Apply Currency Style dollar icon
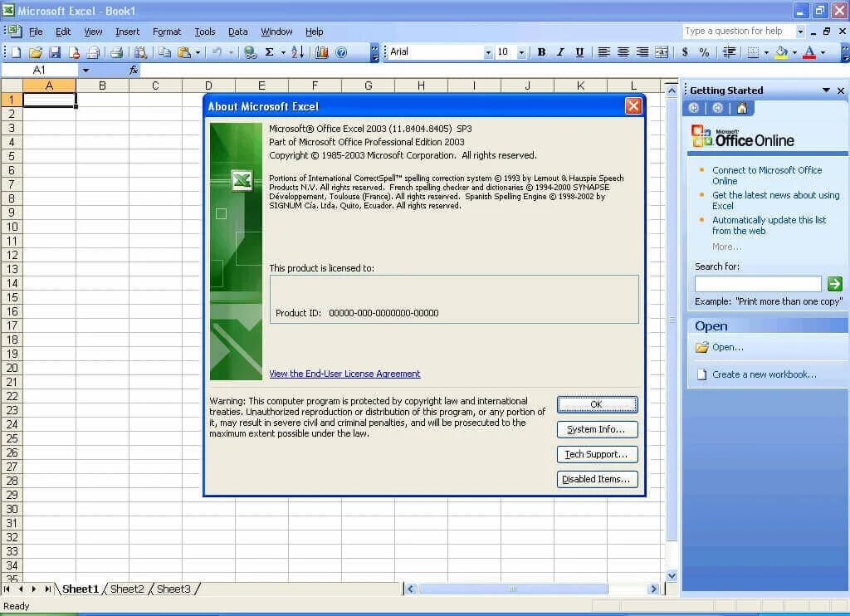Image resolution: width=850 pixels, height=616 pixels. (685, 52)
